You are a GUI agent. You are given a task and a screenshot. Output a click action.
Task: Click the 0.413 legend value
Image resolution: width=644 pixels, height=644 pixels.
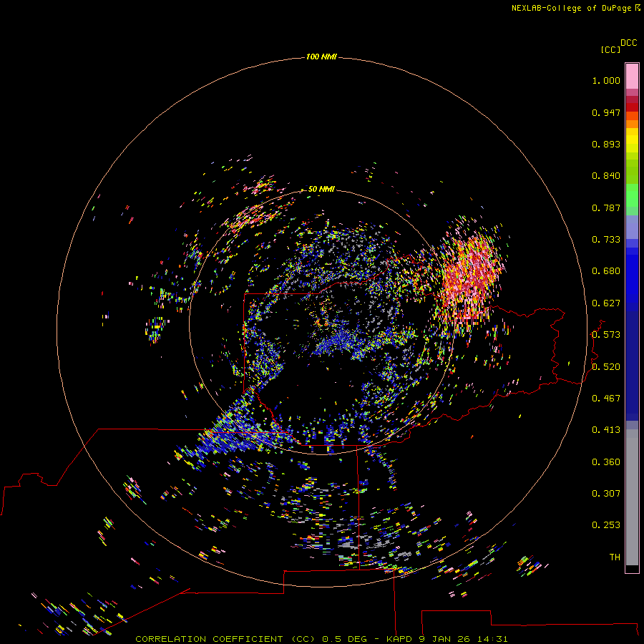click(x=606, y=430)
